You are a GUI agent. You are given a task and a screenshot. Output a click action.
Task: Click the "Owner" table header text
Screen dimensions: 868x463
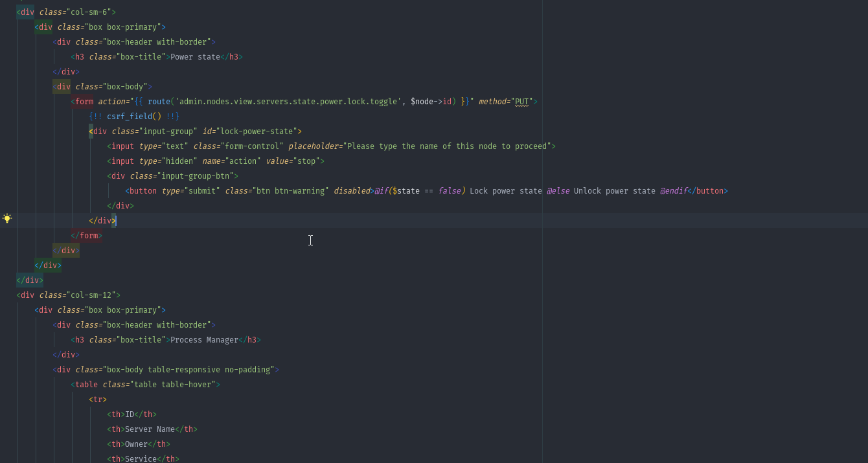click(x=137, y=444)
